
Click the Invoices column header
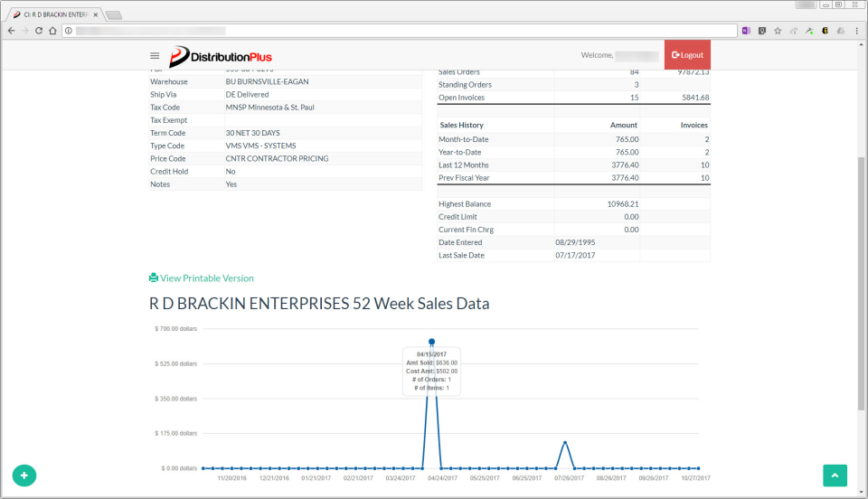(694, 125)
